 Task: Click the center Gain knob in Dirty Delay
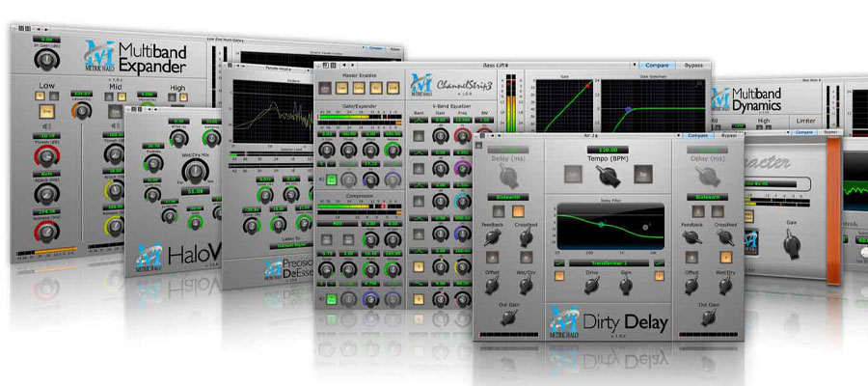[x=626, y=286]
